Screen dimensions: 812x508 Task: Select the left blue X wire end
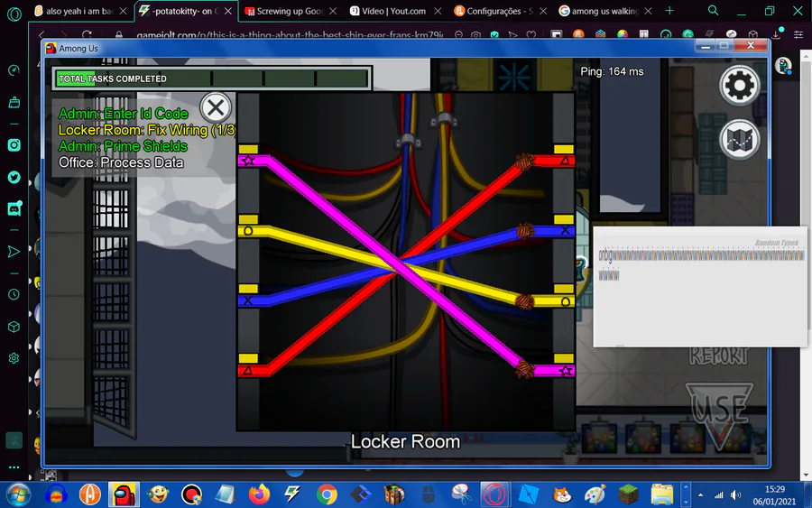point(254,300)
